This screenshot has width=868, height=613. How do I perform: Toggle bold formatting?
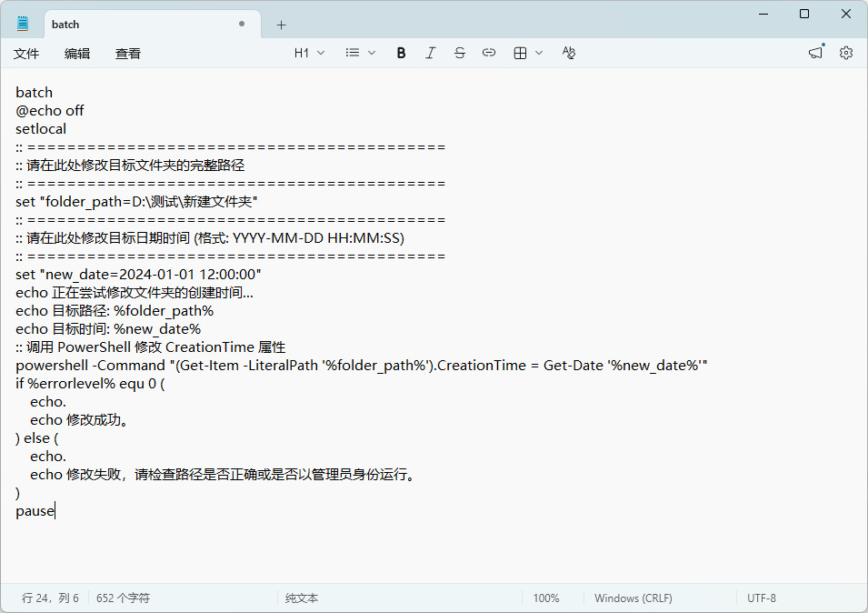click(402, 53)
